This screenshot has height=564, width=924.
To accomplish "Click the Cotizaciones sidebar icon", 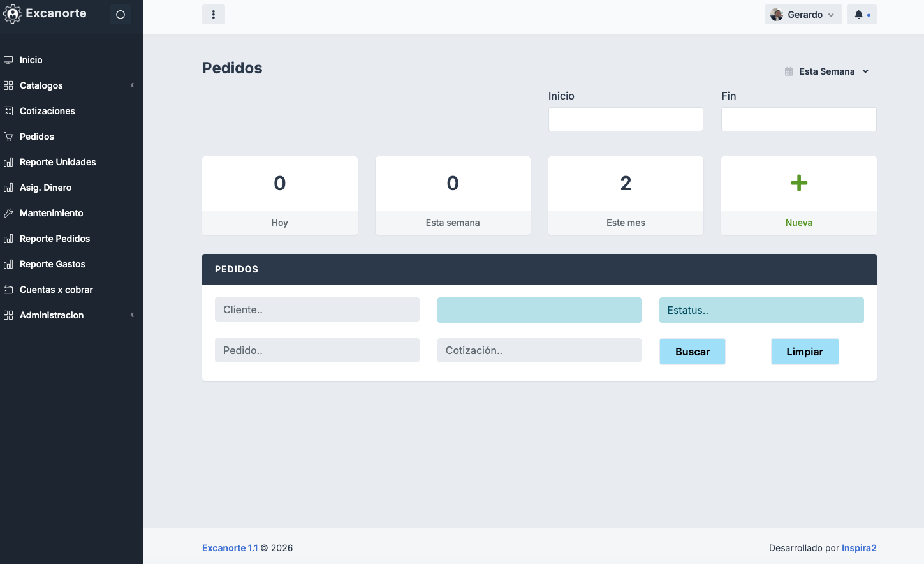I will 8,111.
